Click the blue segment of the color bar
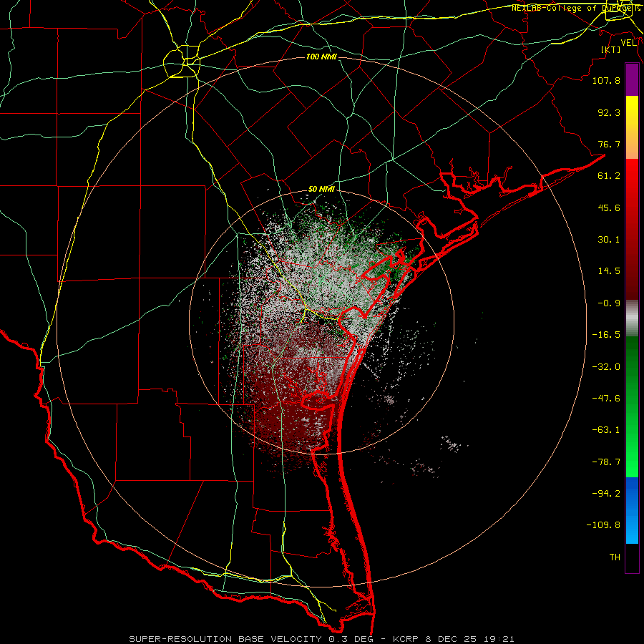644x644 pixels. point(632,510)
